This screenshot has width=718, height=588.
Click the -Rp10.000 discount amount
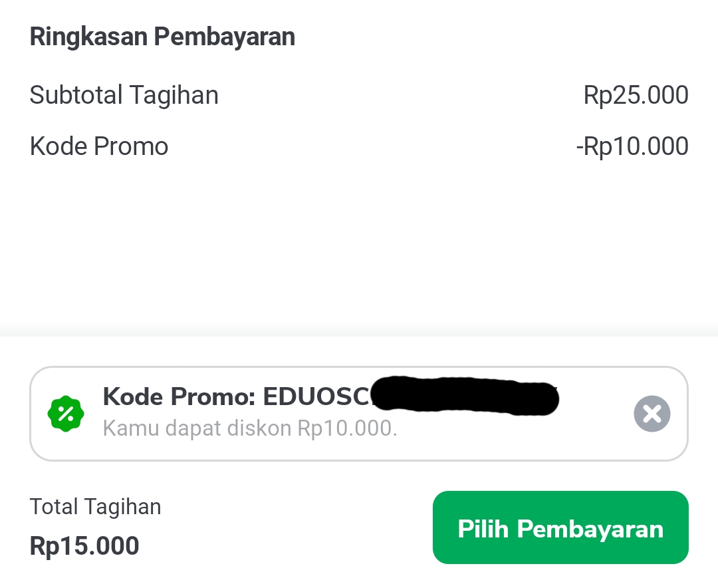632,146
